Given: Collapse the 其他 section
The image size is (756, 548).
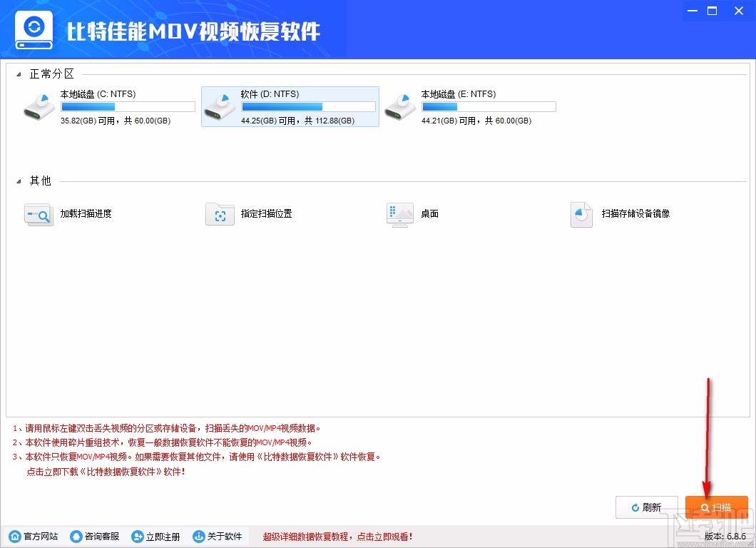Looking at the screenshot, I should [x=20, y=181].
